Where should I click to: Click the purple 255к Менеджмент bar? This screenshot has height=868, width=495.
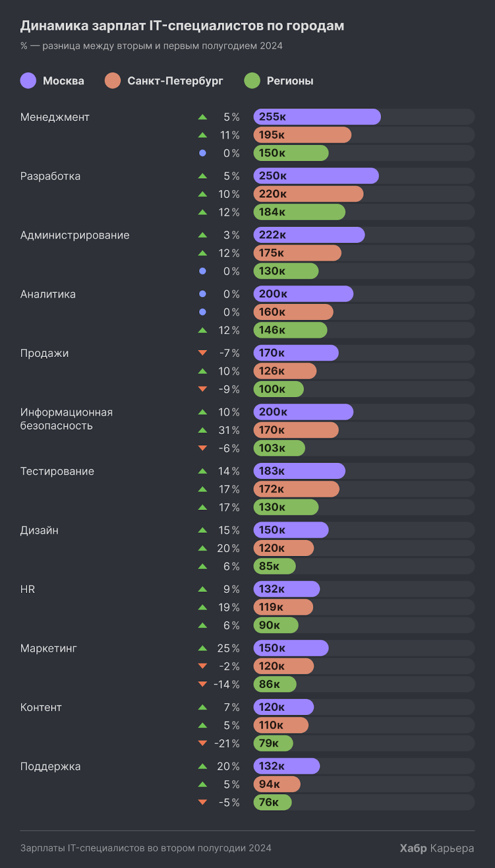pos(317,117)
